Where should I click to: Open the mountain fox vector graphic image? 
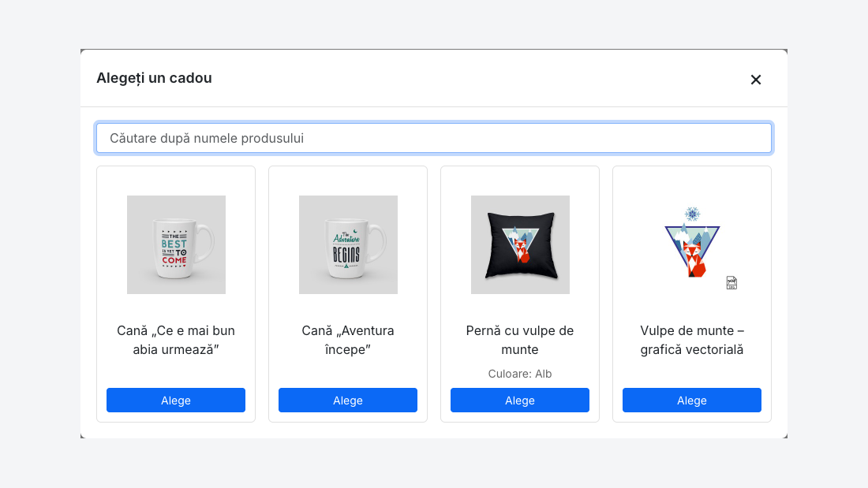[692, 244]
